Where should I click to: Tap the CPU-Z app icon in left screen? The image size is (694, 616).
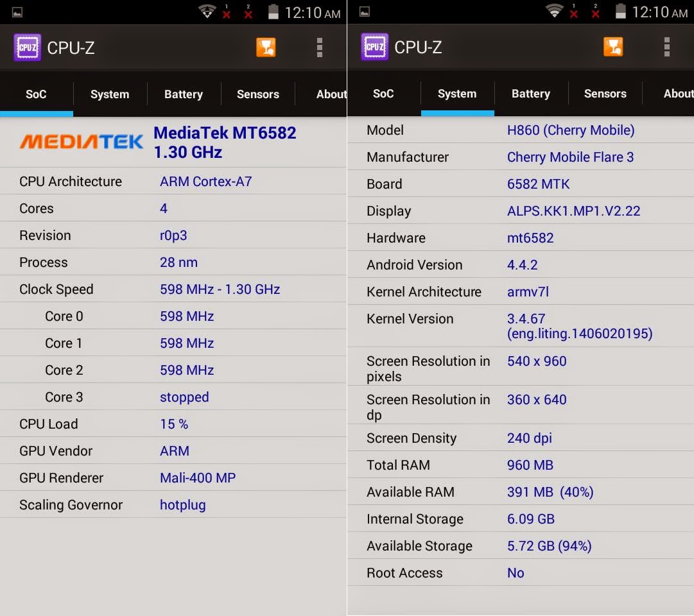coord(28,47)
